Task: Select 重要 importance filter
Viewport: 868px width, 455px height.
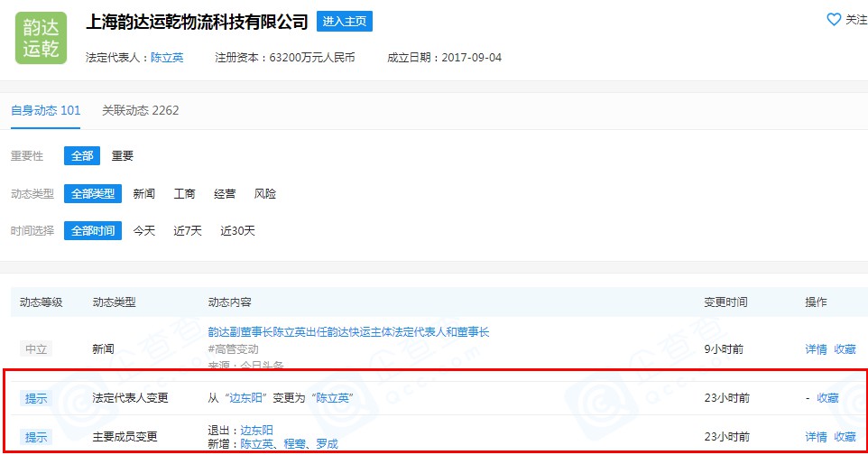Action: [123, 156]
